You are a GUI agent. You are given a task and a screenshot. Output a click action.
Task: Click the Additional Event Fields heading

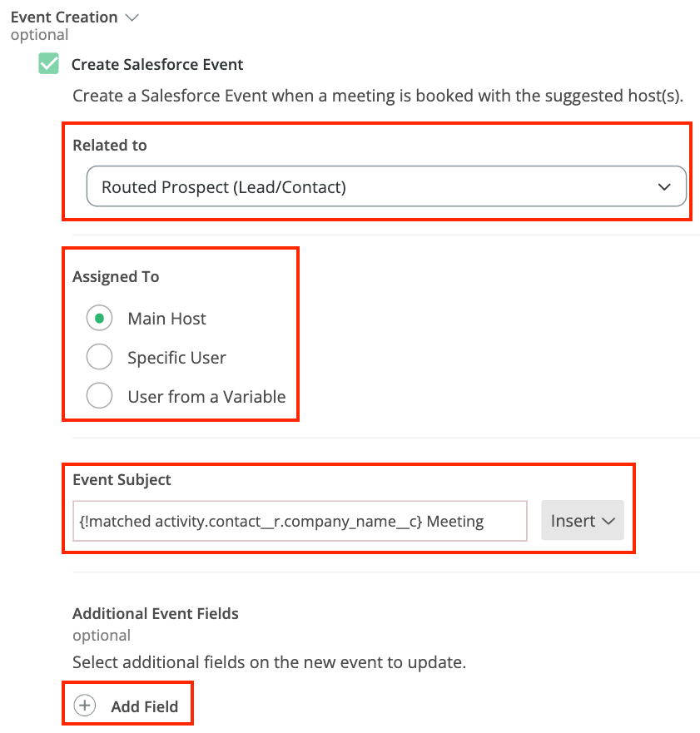pos(156,614)
